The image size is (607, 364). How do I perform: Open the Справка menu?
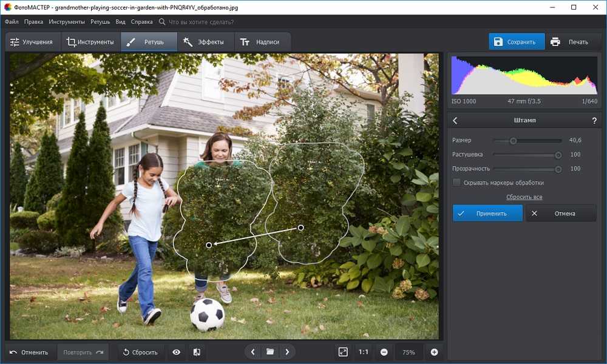(x=141, y=22)
